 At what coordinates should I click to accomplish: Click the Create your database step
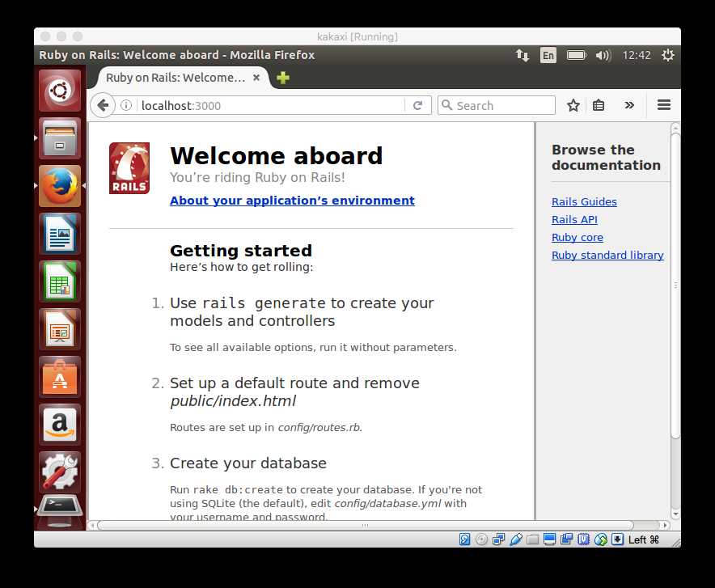248,463
